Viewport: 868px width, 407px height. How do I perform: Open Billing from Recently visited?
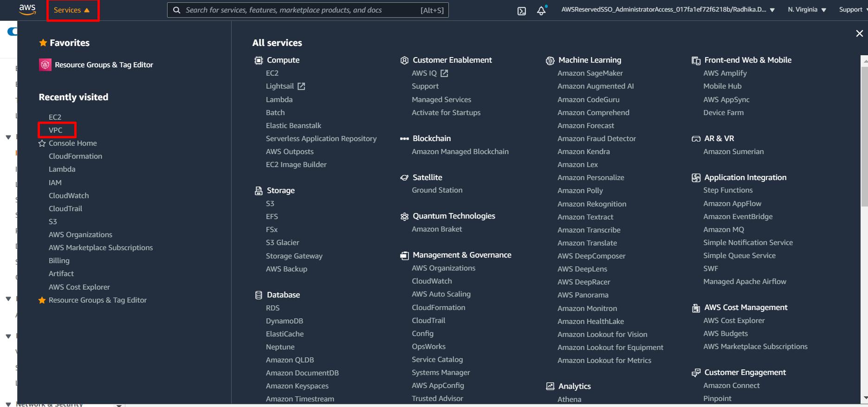click(x=59, y=261)
